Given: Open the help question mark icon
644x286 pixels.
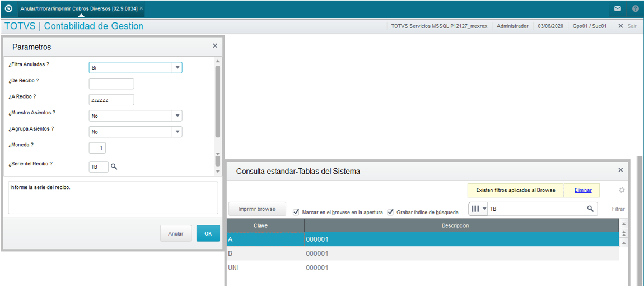Looking at the screenshot, I should pyautogui.click(x=636, y=8).
